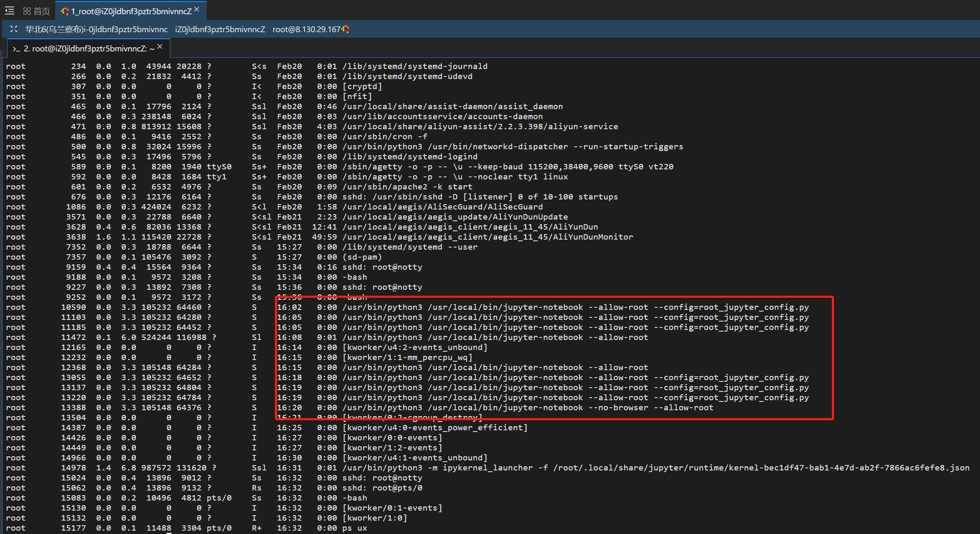Click the Ubuntu icon beside root@8.130.29.167
The width and height of the screenshot is (980, 534).
tap(346, 29)
